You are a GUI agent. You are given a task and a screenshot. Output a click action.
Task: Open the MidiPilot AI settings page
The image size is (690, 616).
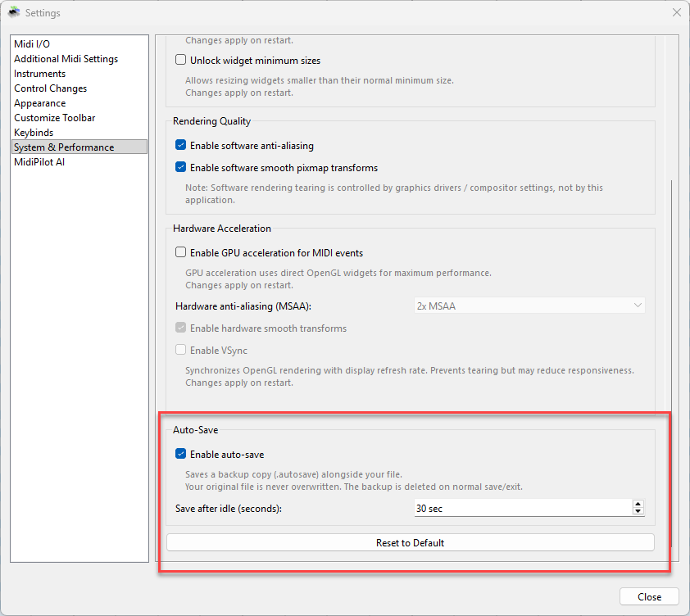pos(39,161)
